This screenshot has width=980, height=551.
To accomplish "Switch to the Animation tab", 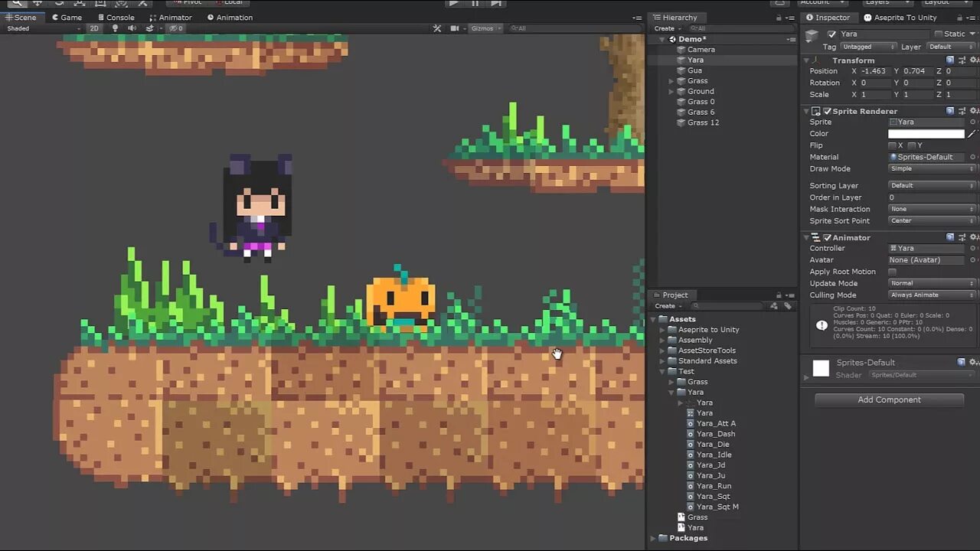I will [230, 17].
